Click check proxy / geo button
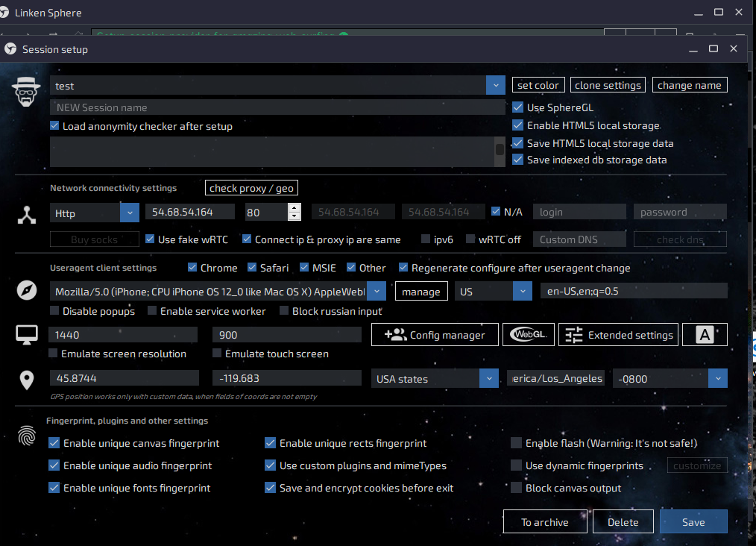The height and width of the screenshot is (546, 756). tap(252, 188)
